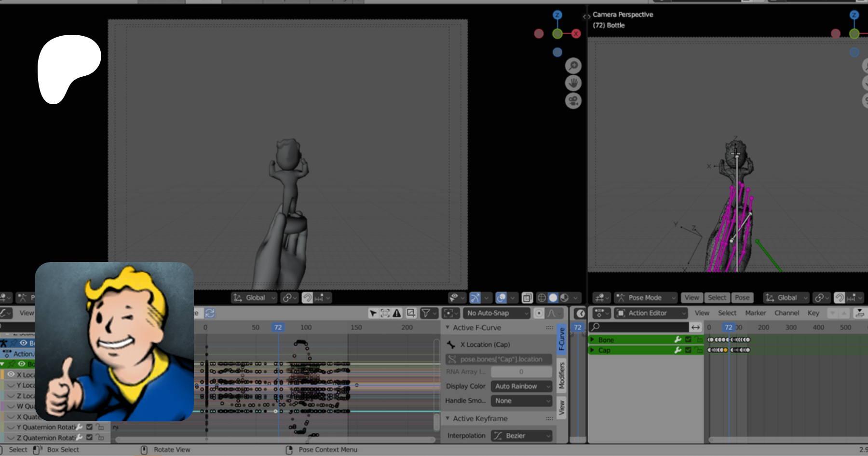This screenshot has height=456, width=868.
Task: Open the No Auto-Snap dropdown
Action: 496,313
